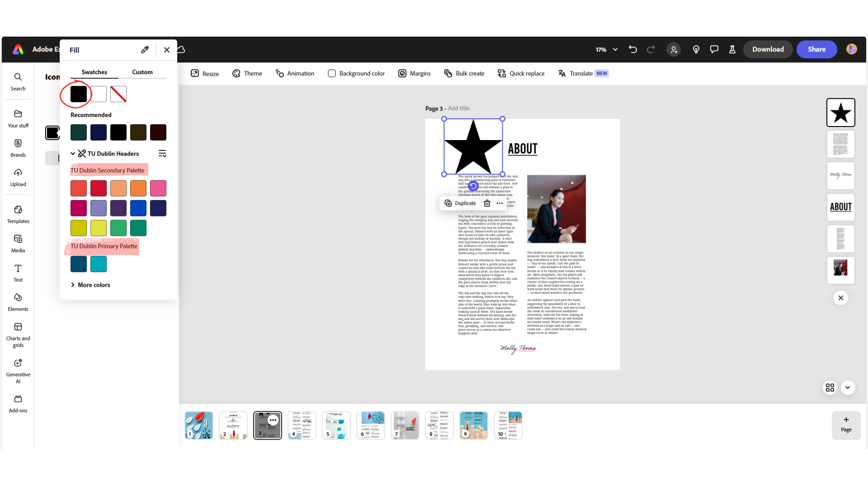Open the Animation tool

[294, 73]
